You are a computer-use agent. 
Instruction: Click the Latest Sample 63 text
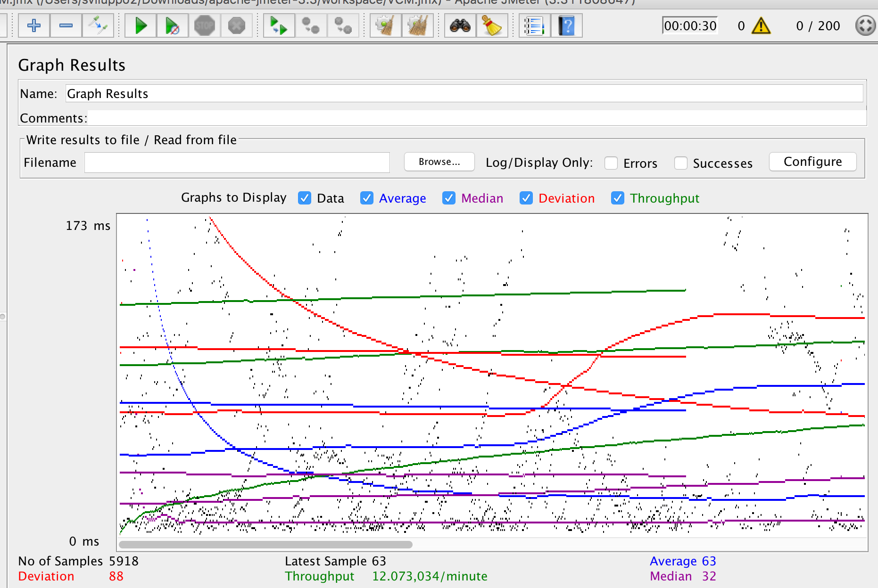click(335, 561)
